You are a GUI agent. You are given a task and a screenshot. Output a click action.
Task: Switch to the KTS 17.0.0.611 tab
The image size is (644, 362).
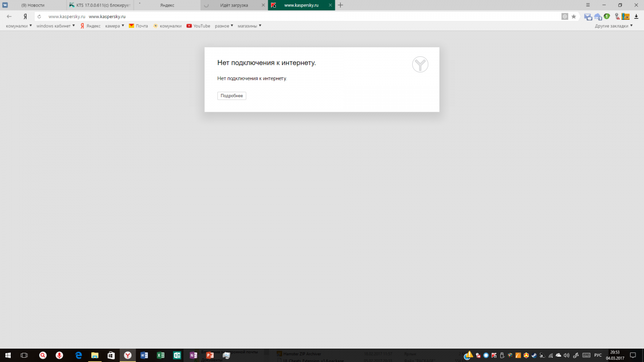tap(100, 5)
